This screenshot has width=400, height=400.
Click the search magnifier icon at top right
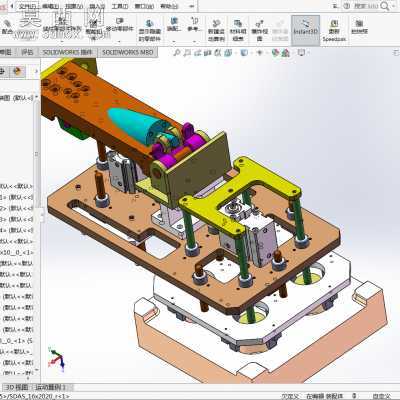385,6
